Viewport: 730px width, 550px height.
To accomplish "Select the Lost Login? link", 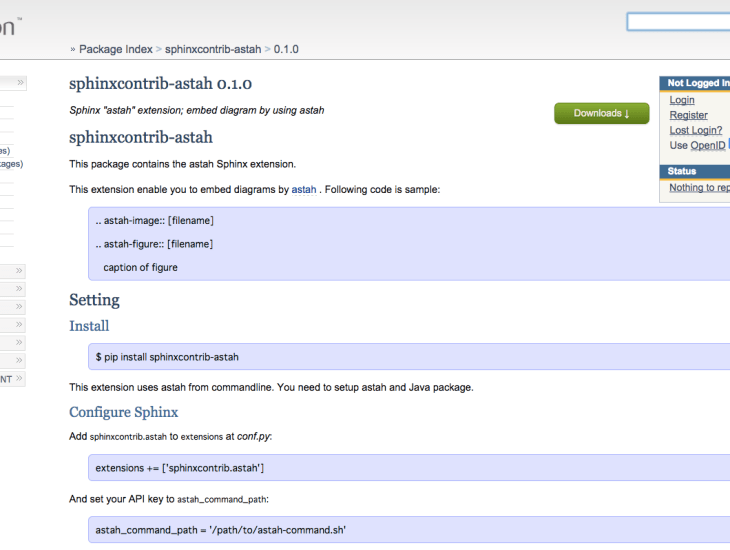I will 695,130.
